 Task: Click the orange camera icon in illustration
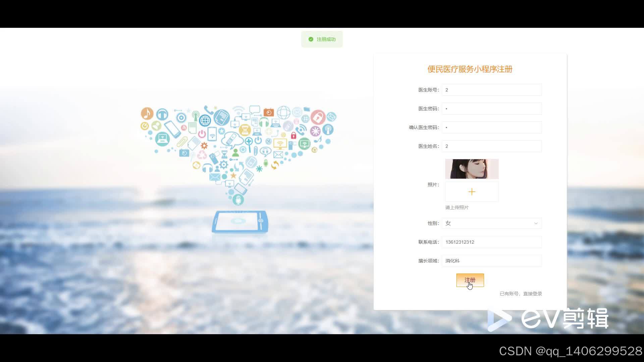coord(268,112)
